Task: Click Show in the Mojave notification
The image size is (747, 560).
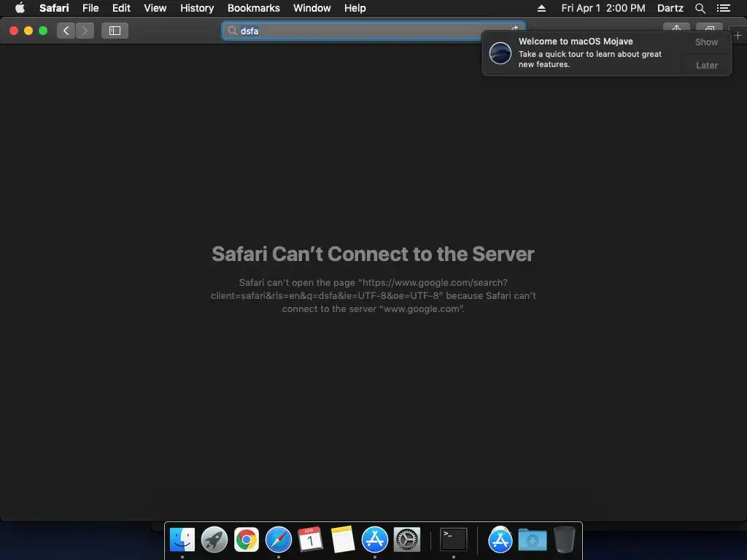Action: (x=706, y=42)
